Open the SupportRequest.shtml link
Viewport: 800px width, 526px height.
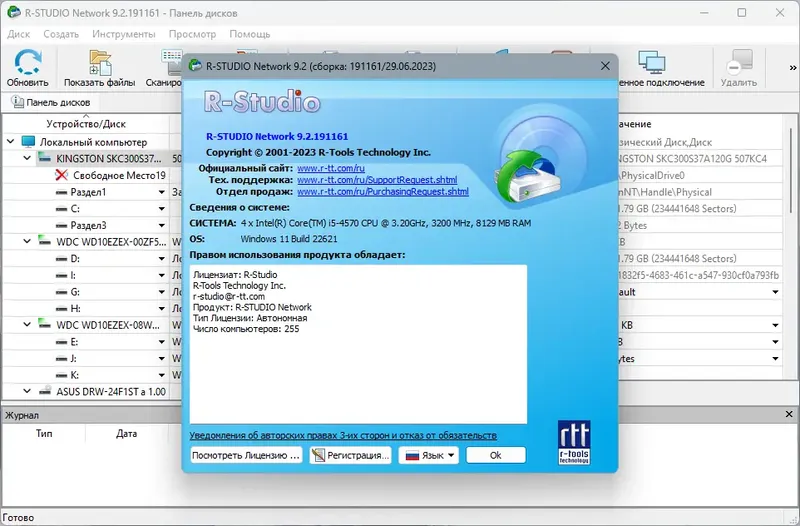377,180
